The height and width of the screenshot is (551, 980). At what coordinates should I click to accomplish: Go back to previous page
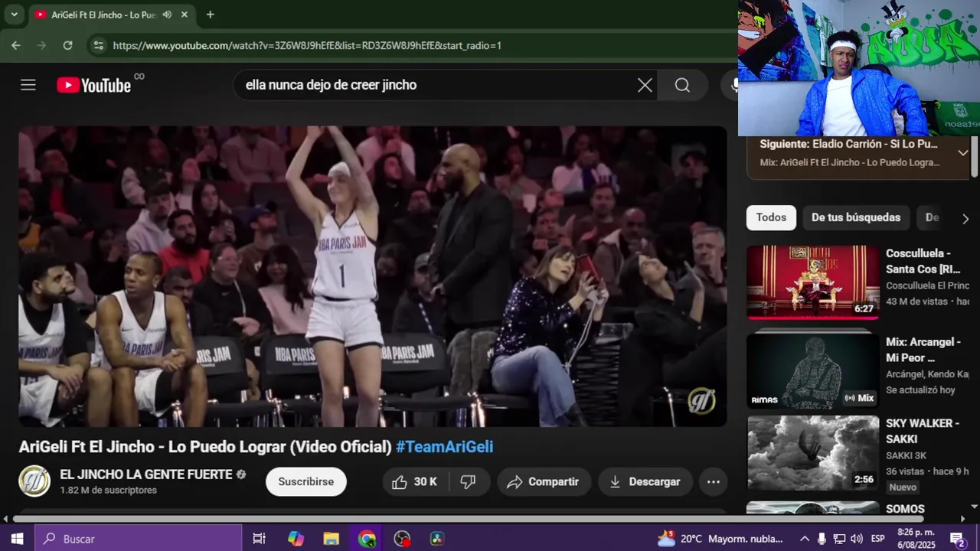(x=16, y=45)
